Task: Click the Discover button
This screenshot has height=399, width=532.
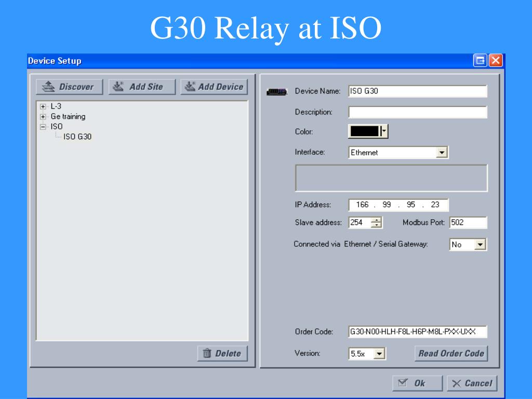Action: click(x=70, y=87)
